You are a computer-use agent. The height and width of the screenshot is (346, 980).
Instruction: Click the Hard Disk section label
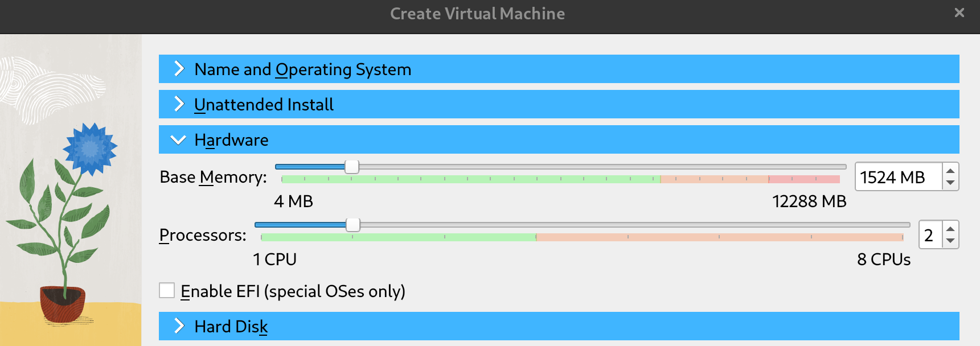[x=231, y=326]
